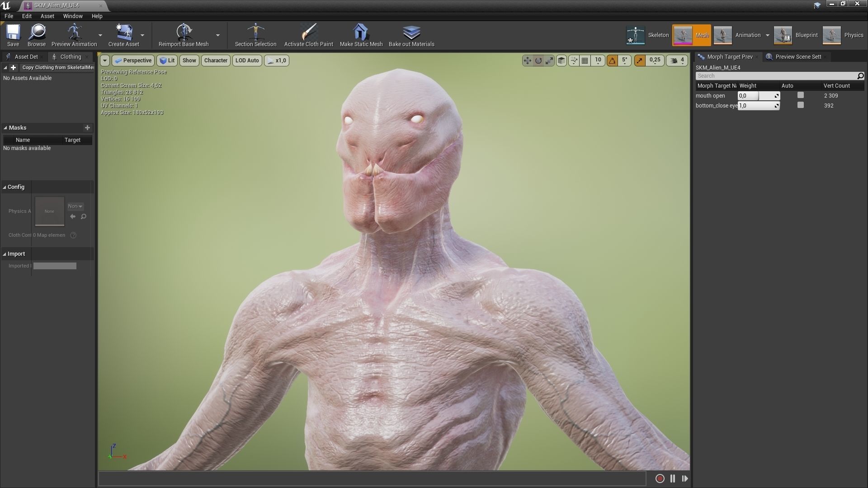Switch to Skeleton editor mode
Screen dimensions: 868x488
click(647, 35)
